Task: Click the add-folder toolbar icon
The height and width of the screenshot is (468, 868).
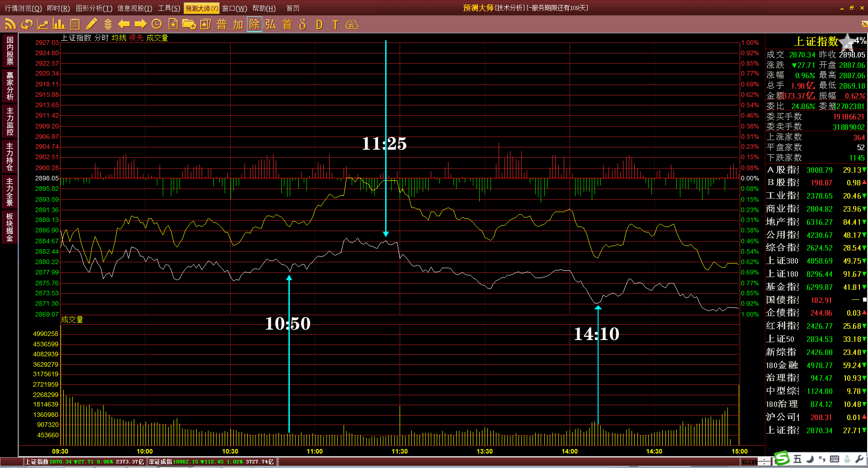Action: tap(189, 24)
